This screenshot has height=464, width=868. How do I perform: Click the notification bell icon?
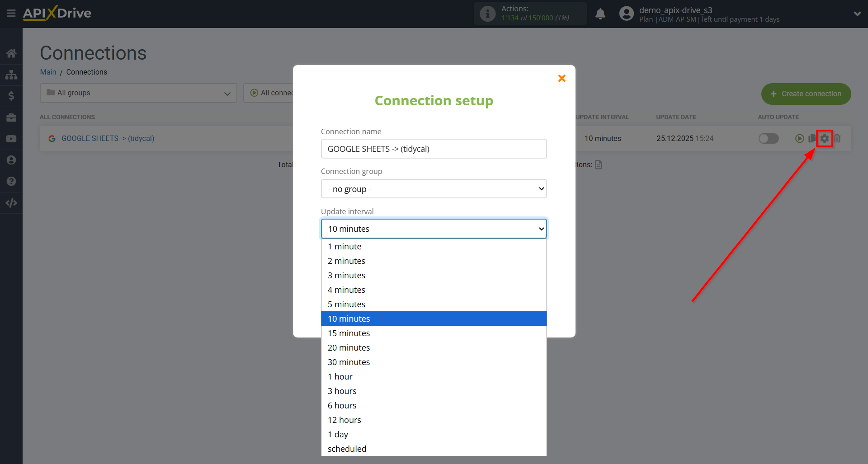coord(600,14)
